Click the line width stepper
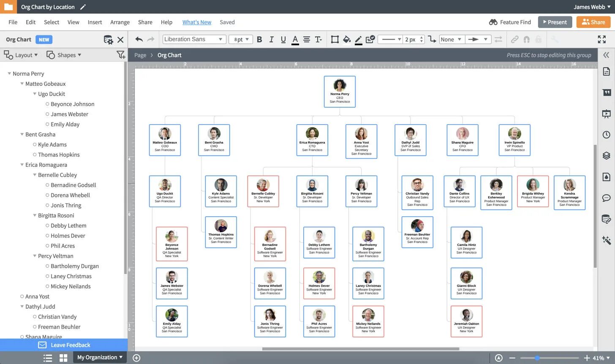 pyautogui.click(x=421, y=39)
